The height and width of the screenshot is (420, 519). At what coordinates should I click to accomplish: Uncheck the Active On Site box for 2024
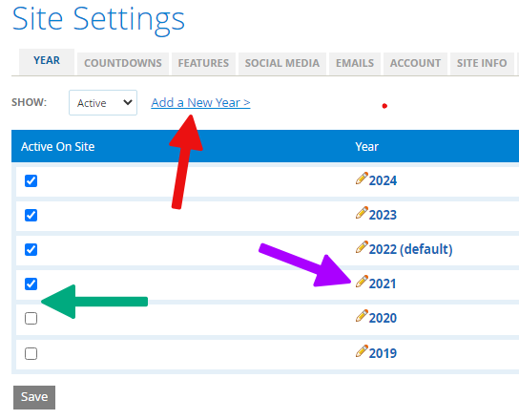[31, 180]
